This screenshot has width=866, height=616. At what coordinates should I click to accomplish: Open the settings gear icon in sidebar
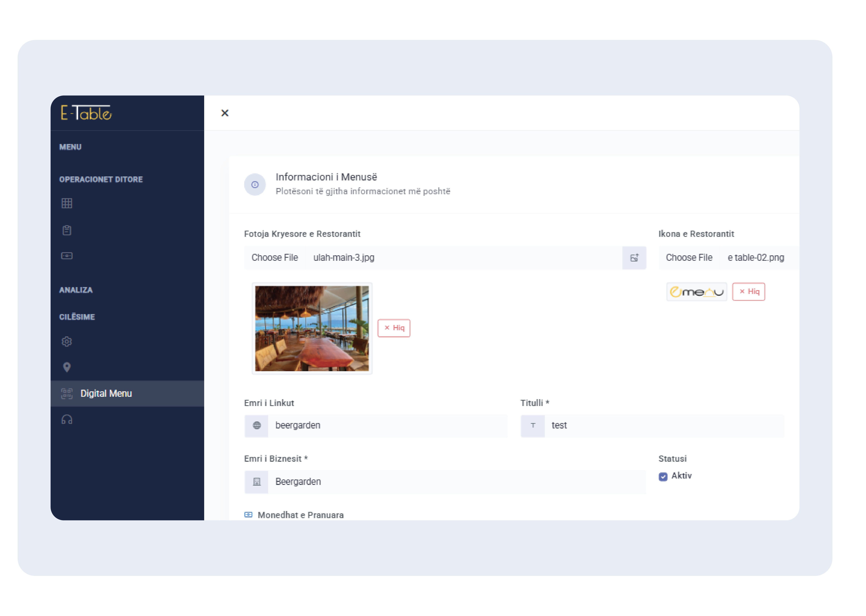pos(67,341)
